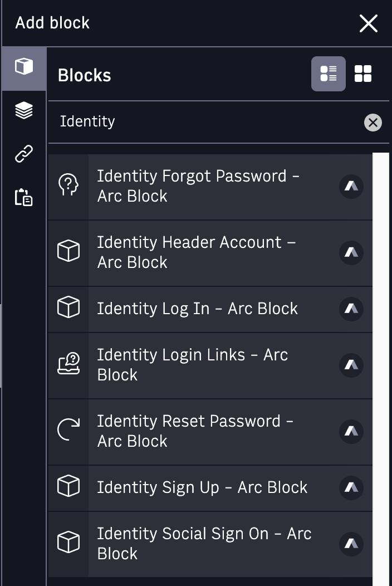Insert Identity Social Sign On block
The image size is (392, 586).
(x=210, y=544)
